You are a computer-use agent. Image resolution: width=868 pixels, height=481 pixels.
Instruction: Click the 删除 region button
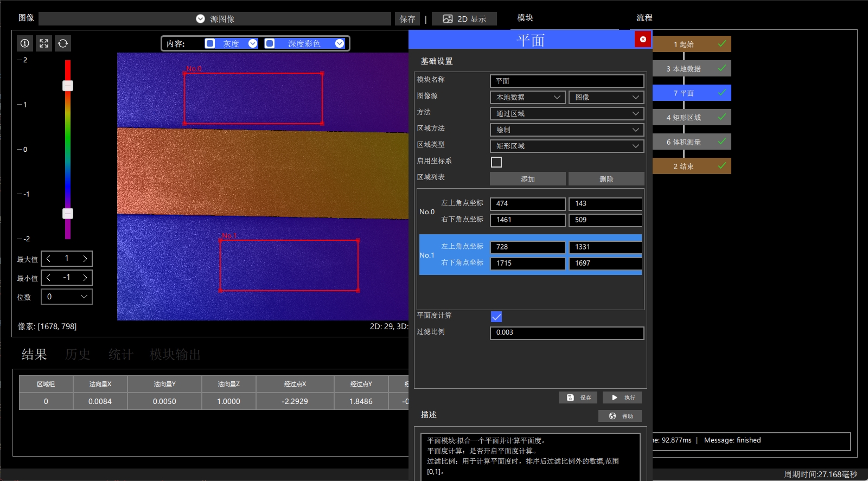607,179
